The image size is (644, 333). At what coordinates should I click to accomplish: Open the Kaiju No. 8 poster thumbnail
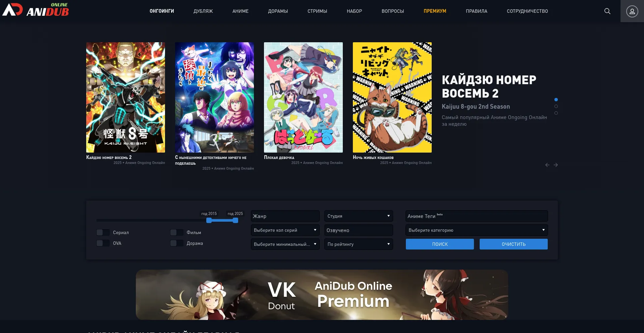(125, 97)
